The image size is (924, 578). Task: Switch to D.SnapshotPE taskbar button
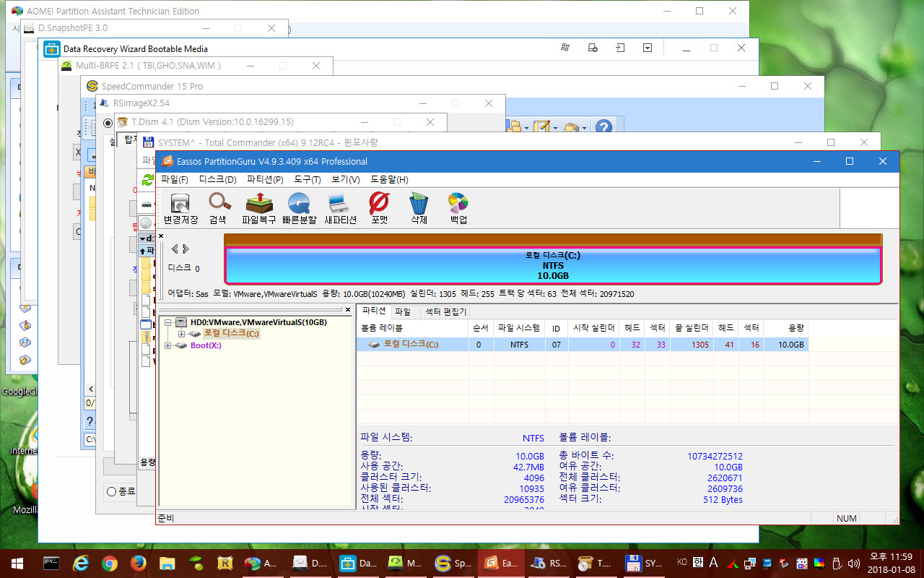[309, 564]
